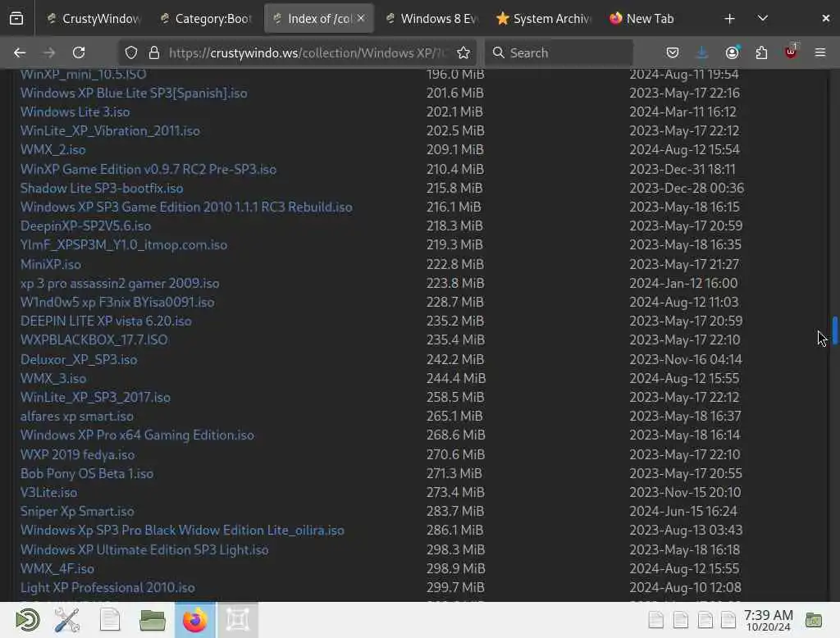Click the show desktop taskbar icon
Screen dimensions: 840x638
pos(238,620)
